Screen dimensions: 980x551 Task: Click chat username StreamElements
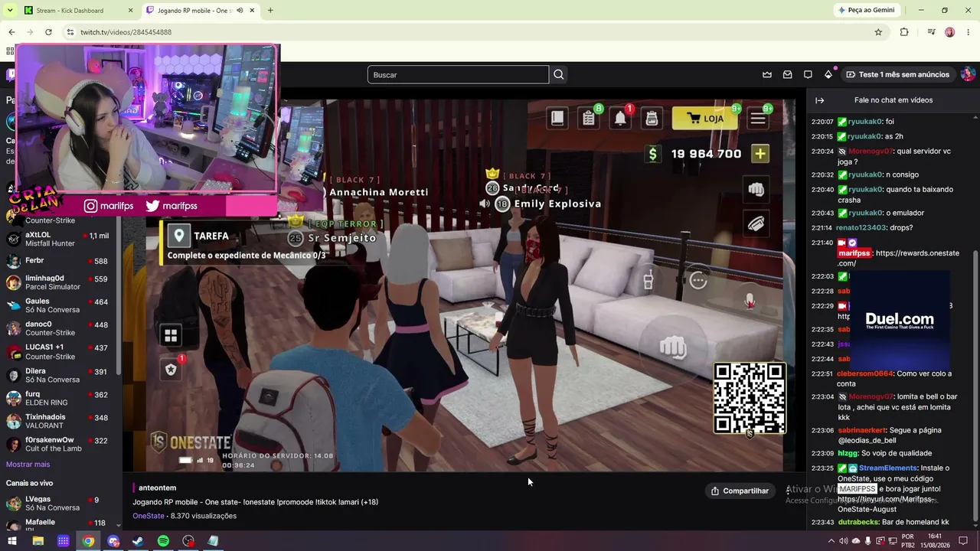(x=888, y=468)
